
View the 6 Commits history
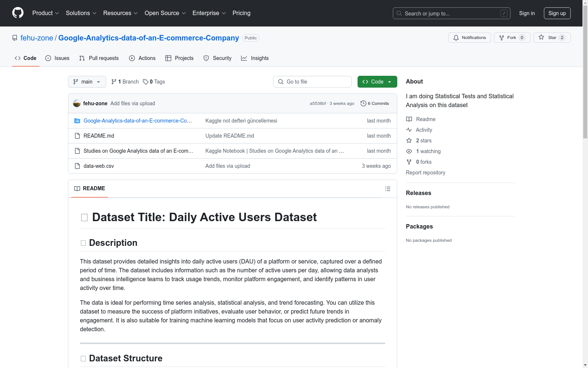pyautogui.click(x=375, y=103)
